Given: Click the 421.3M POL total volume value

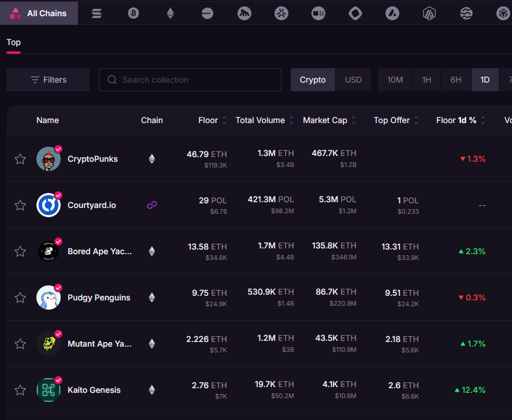Looking at the screenshot, I should pyautogui.click(x=270, y=199).
